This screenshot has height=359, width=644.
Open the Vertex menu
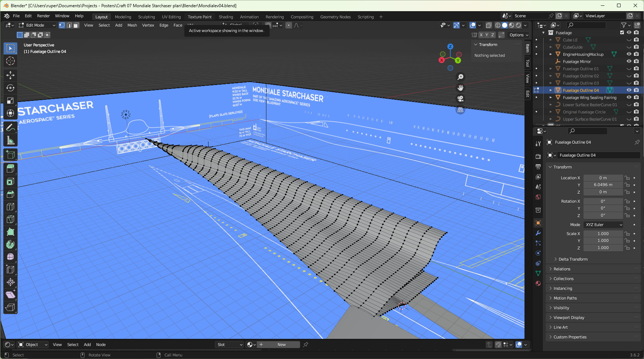[148, 25]
